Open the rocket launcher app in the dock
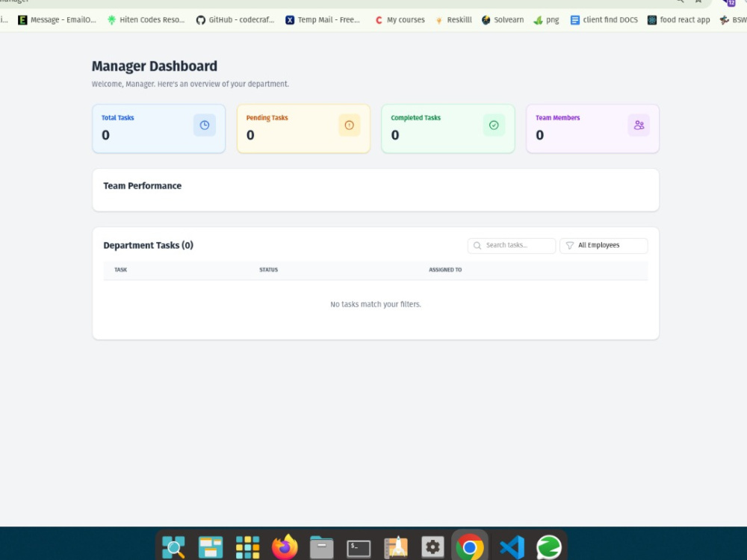 pos(396,547)
